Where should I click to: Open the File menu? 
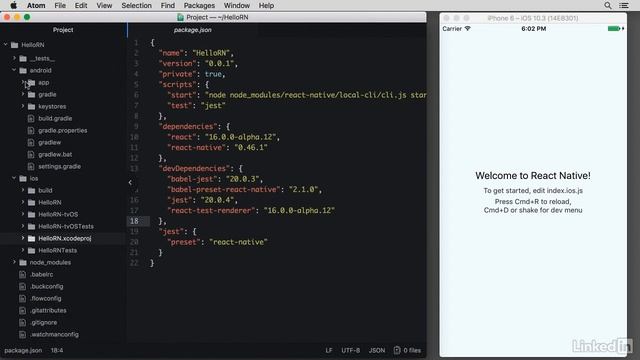point(60,5)
